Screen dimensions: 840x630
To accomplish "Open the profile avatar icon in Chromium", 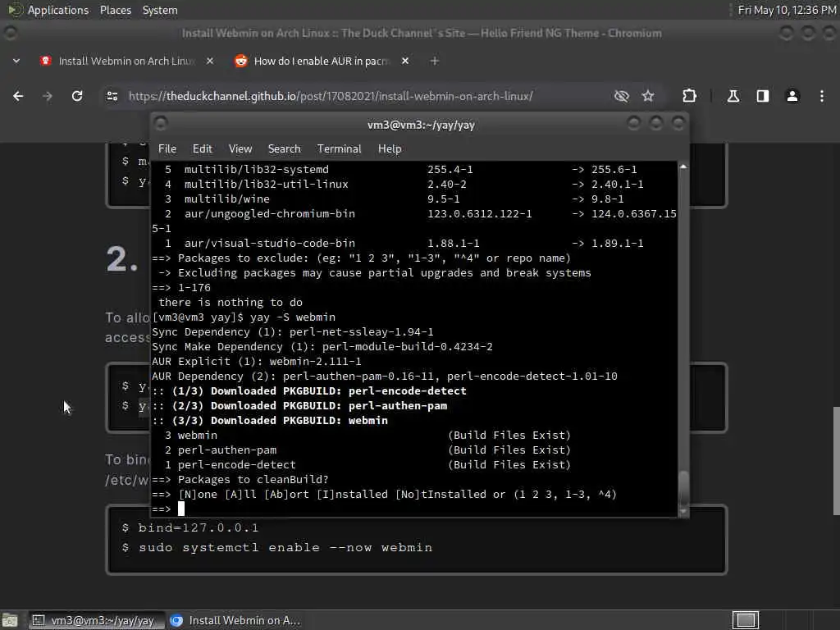I will [792, 96].
